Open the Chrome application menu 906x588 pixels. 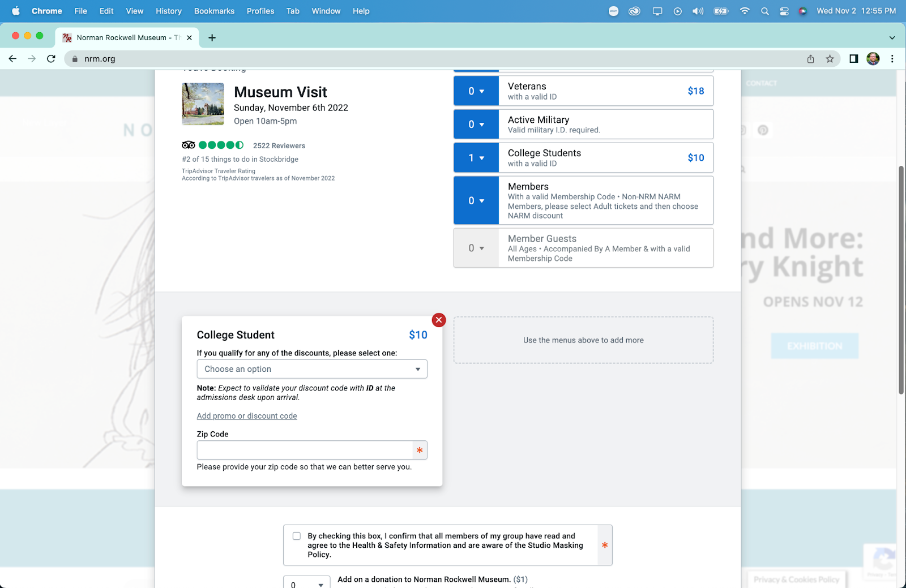[x=47, y=11]
